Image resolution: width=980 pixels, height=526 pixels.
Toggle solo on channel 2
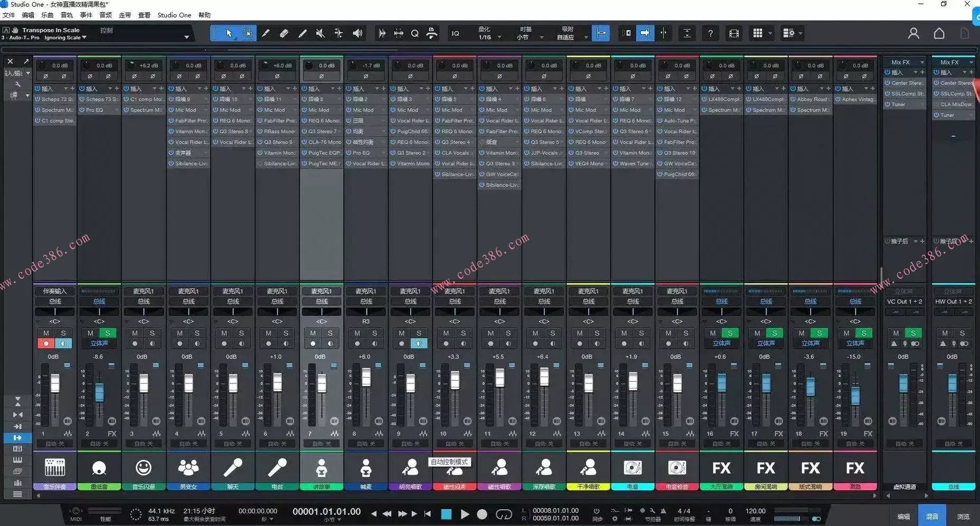point(108,333)
